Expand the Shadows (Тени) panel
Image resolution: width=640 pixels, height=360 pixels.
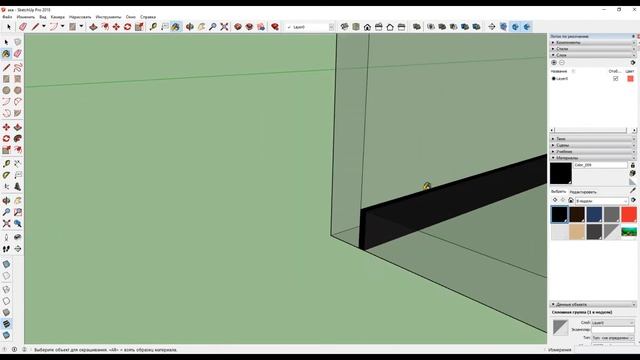(x=592, y=139)
